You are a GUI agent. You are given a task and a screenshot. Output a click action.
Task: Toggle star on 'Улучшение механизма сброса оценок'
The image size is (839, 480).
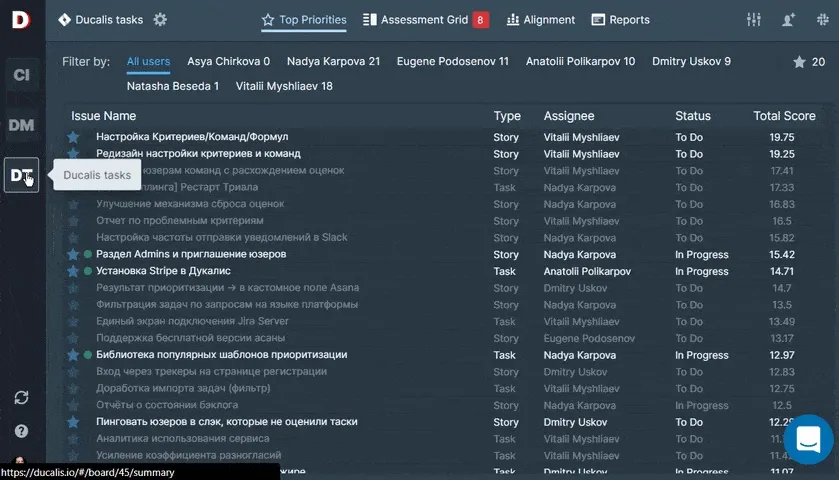tap(73, 204)
